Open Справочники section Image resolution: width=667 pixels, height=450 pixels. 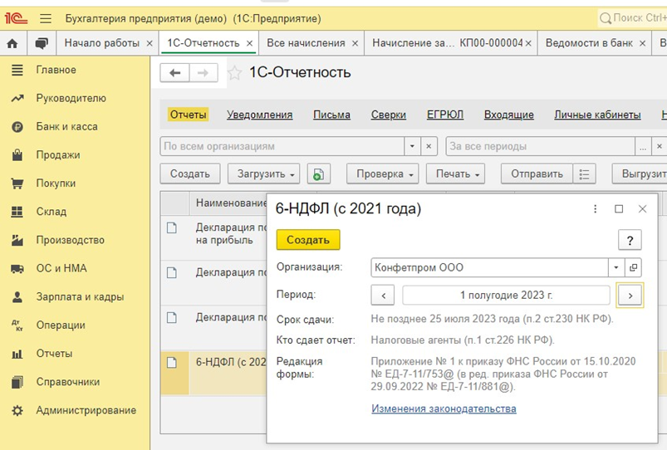click(68, 382)
